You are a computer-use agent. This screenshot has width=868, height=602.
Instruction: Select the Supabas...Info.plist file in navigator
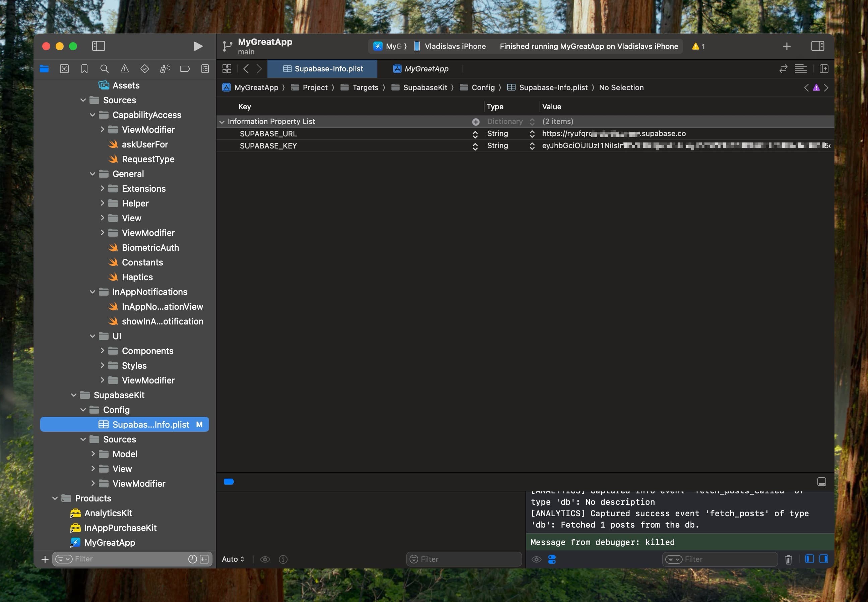click(124, 424)
